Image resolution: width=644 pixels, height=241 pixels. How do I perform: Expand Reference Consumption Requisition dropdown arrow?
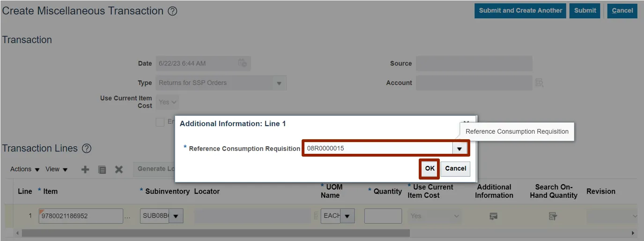pos(459,149)
